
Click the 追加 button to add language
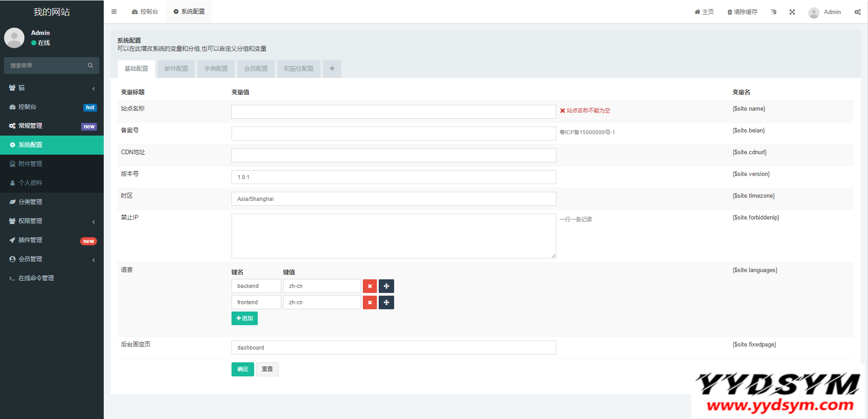tap(244, 318)
